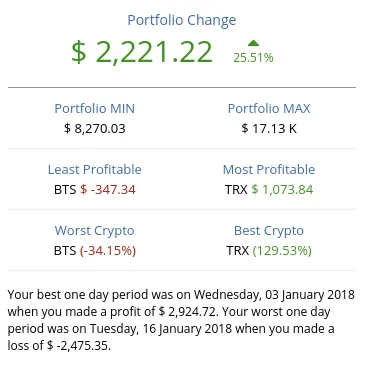Click the Portfolio MIN label
376x372 pixels.
point(95,109)
